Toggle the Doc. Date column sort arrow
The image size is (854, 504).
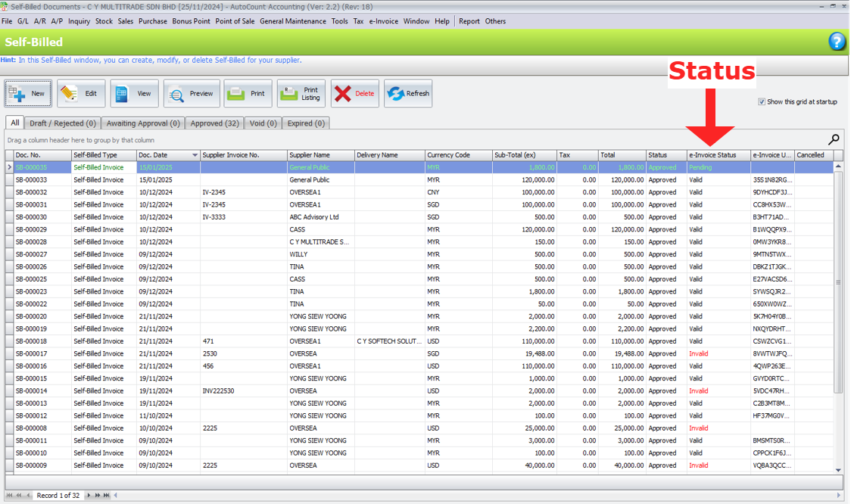pos(195,155)
